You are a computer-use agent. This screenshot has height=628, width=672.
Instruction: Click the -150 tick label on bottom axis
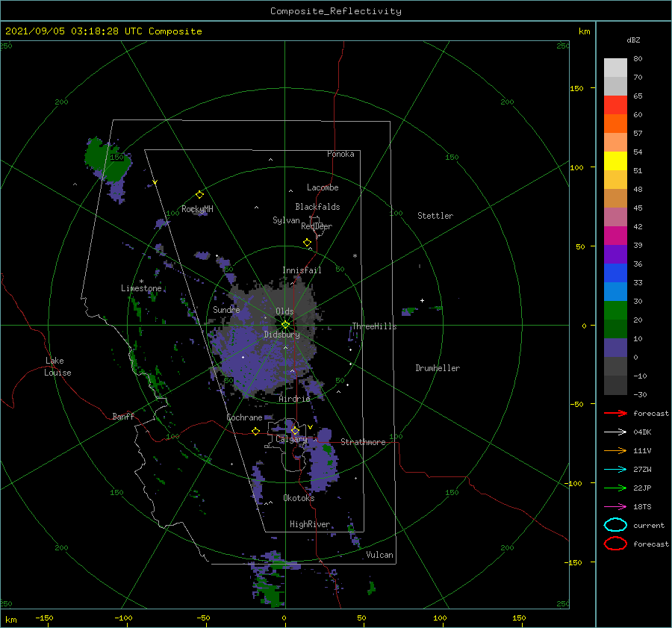pyautogui.click(x=44, y=618)
